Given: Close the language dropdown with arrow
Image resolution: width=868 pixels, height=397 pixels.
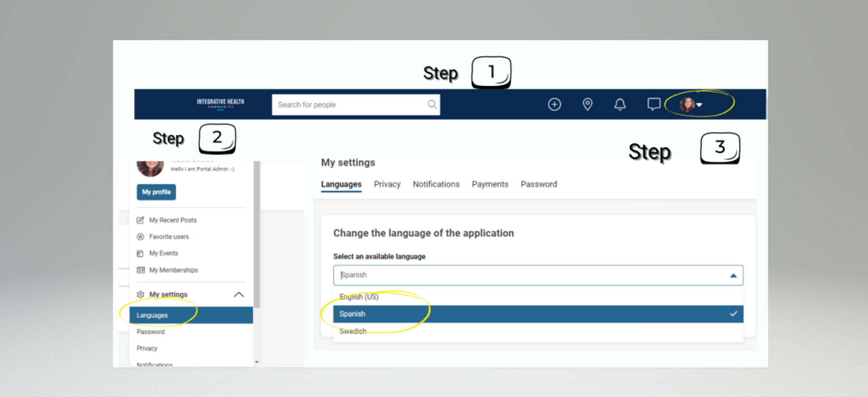Looking at the screenshot, I should pyautogui.click(x=733, y=276).
